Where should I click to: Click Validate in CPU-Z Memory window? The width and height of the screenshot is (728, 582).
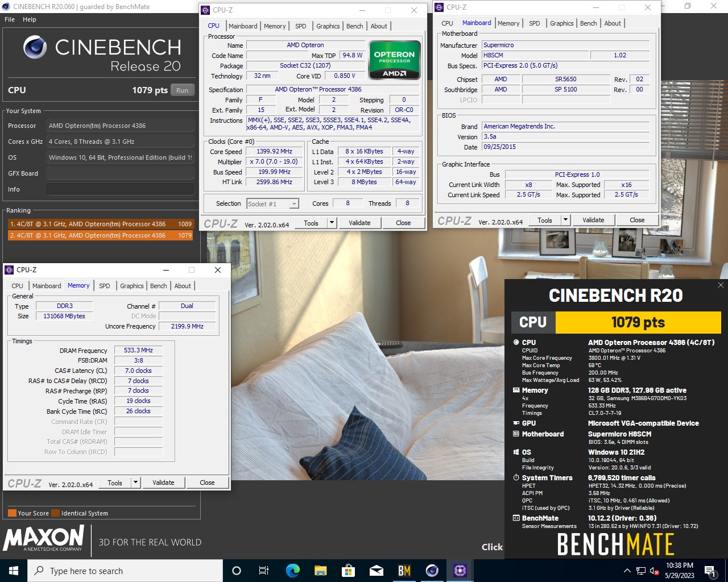(x=163, y=483)
